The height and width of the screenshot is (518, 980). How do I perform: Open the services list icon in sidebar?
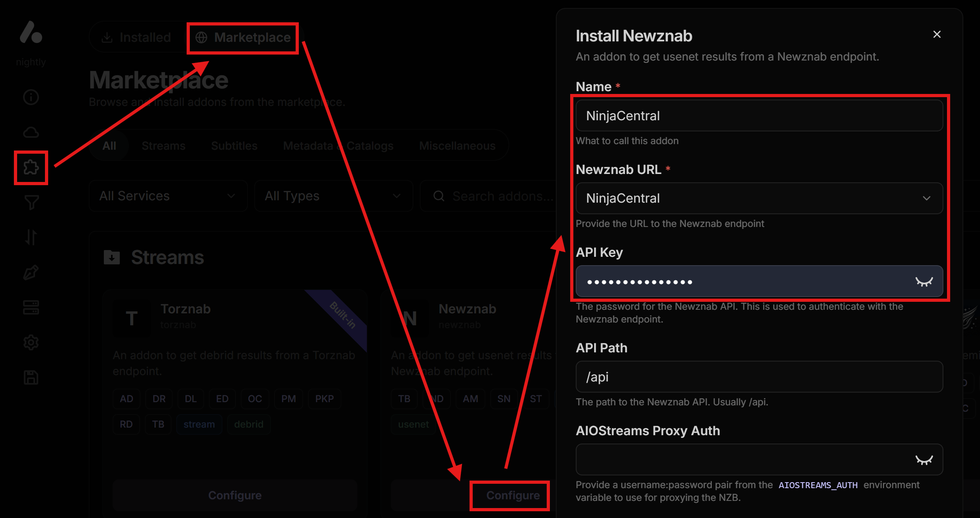click(31, 307)
